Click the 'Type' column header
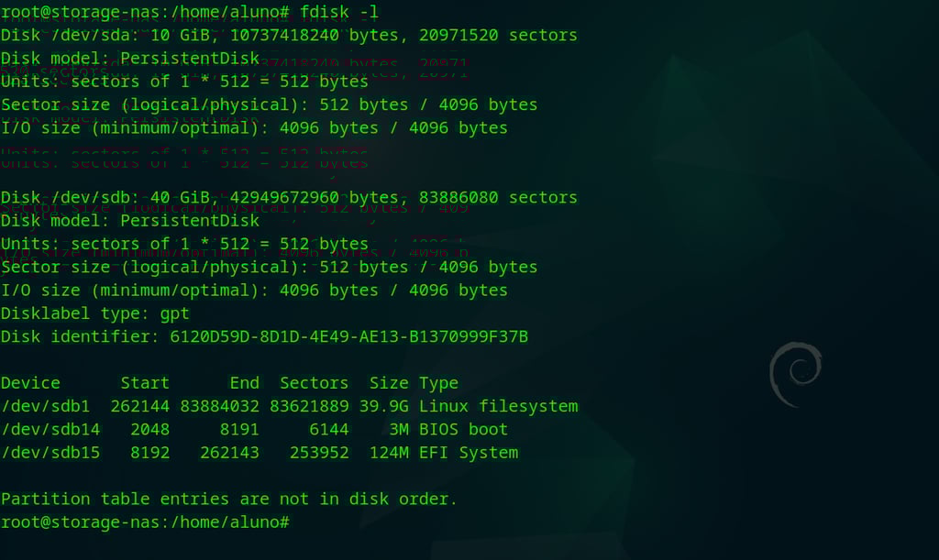 (x=438, y=383)
